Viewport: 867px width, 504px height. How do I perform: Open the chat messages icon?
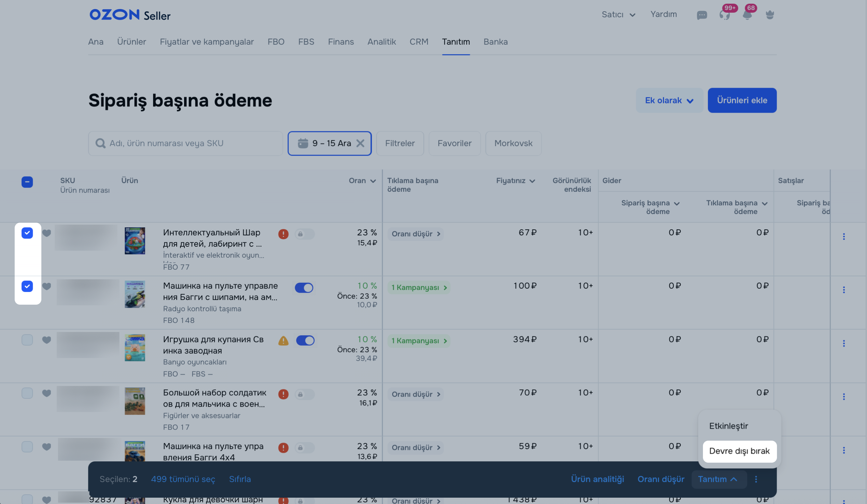(x=702, y=15)
